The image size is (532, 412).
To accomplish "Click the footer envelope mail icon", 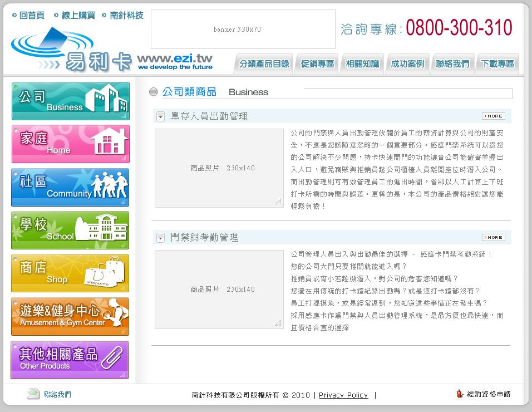I will (x=33, y=394).
